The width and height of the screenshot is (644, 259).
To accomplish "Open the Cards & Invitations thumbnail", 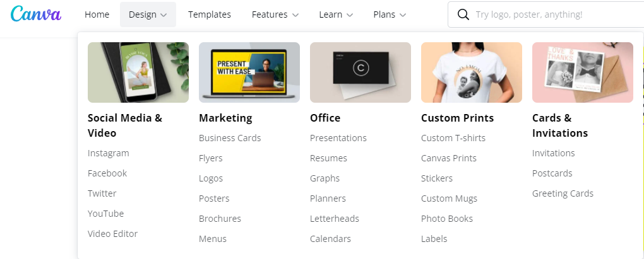I will pyautogui.click(x=582, y=72).
